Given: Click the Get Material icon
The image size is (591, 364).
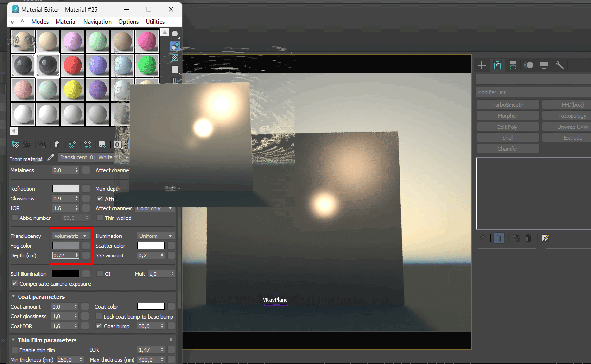Looking at the screenshot, I should click(16, 144).
